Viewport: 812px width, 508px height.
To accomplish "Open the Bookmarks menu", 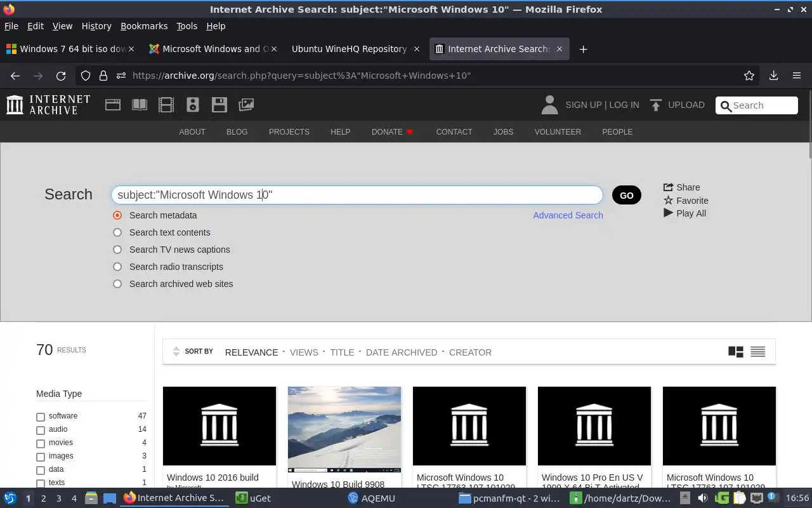I will 144,26.
